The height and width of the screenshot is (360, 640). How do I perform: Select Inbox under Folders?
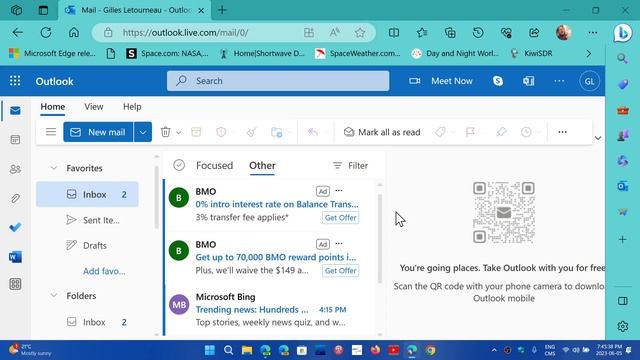(x=87, y=322)
